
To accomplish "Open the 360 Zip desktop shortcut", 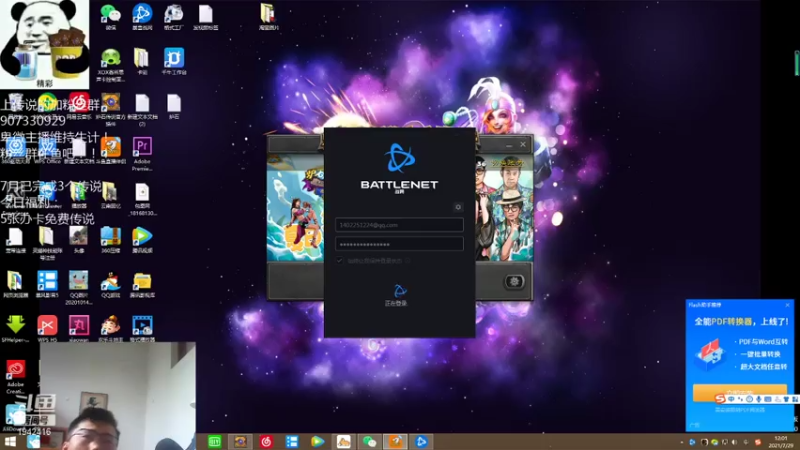I will [111, 240].
